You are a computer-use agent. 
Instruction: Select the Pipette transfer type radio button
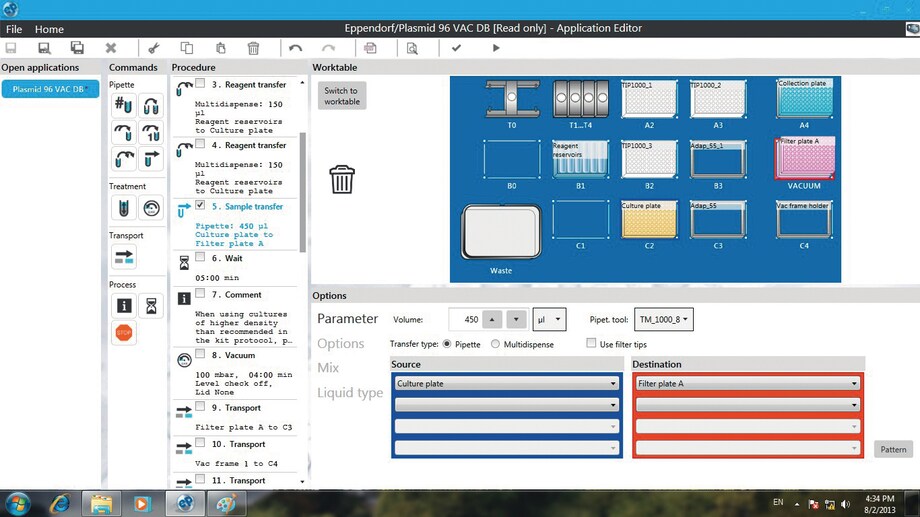(447, 344)
